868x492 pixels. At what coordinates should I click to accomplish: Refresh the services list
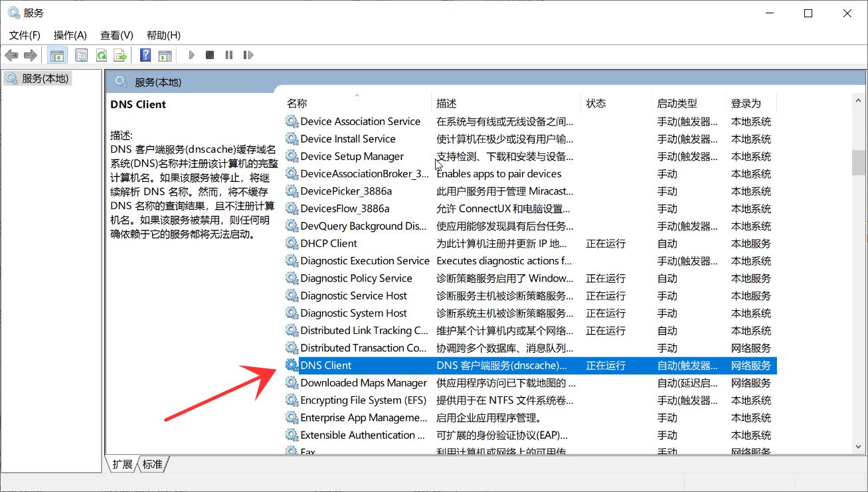101,55
